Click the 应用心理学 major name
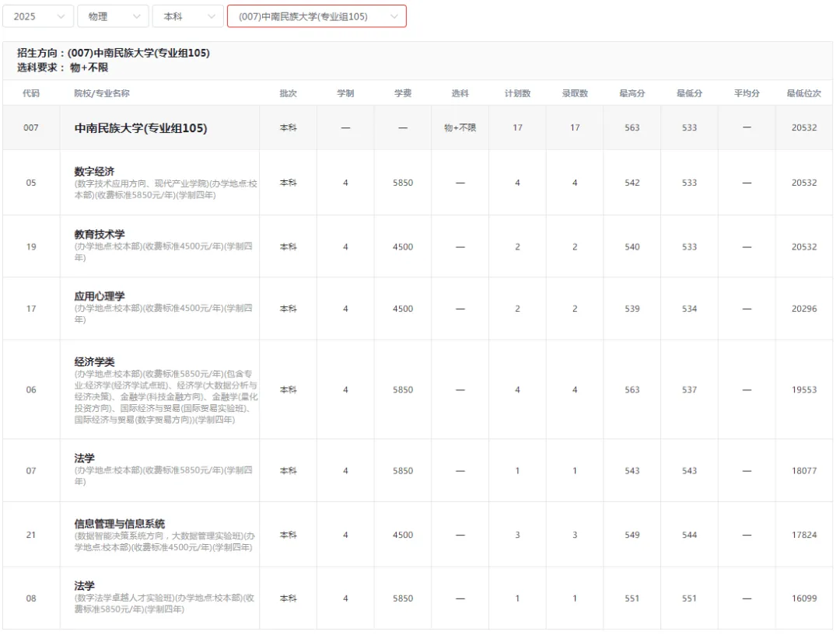The image size is (840, 635). point(100,296)
